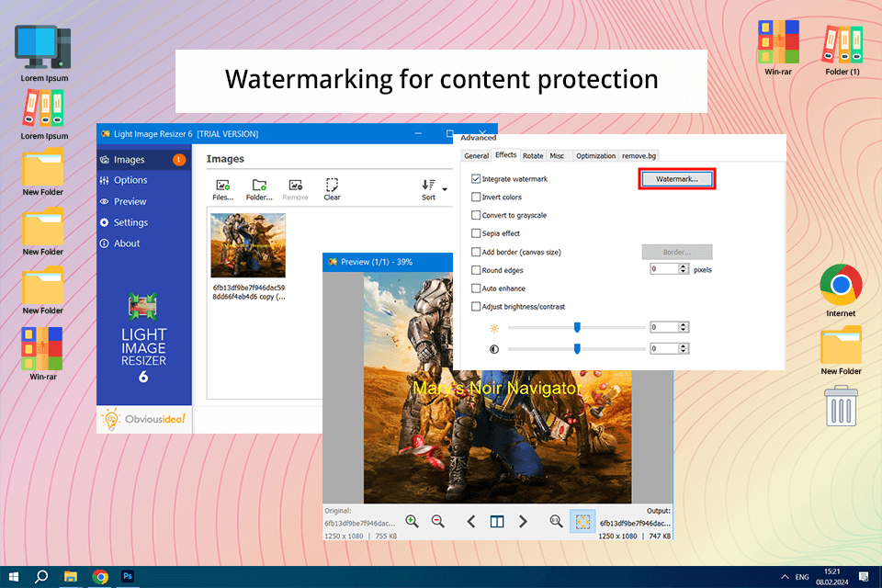Open the Recycle Bin desktop icon
The image size is (882, 588).
[841, 406]
